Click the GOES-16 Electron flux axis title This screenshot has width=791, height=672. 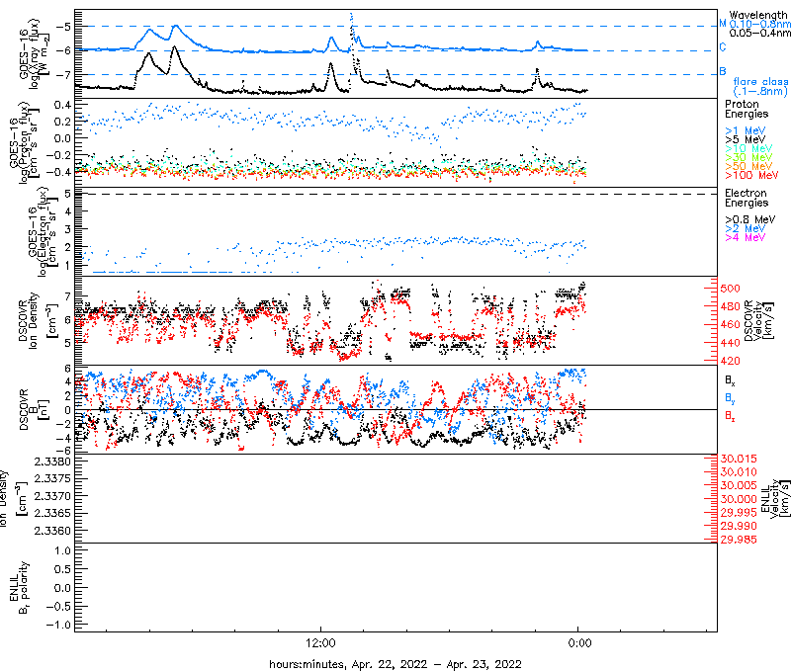(x=43, y=232)
